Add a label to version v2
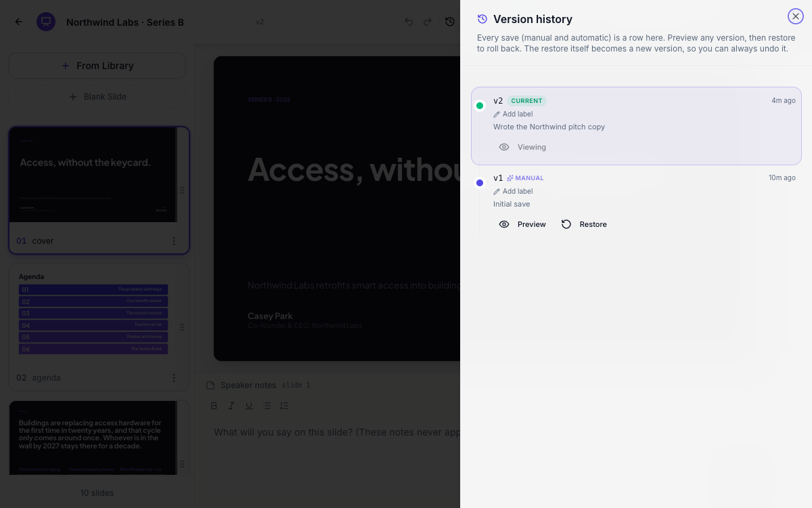Image resolution: width=812 pixels, height=508 pixels. (x=513, y=114)
